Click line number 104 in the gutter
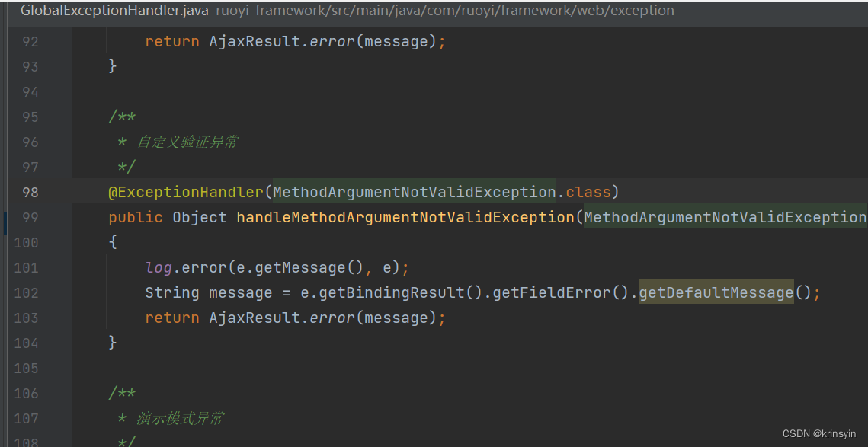 tap(26, 342)
